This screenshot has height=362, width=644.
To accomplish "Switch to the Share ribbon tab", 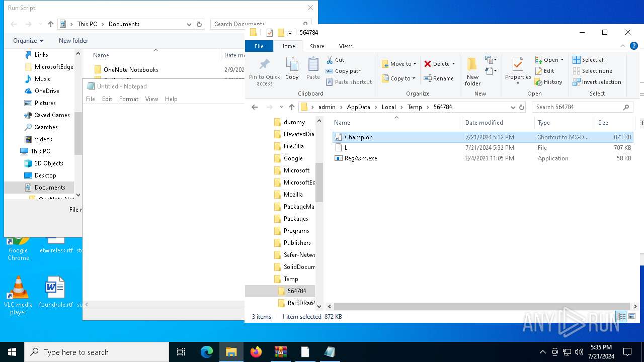I will (x=317, y=46).
